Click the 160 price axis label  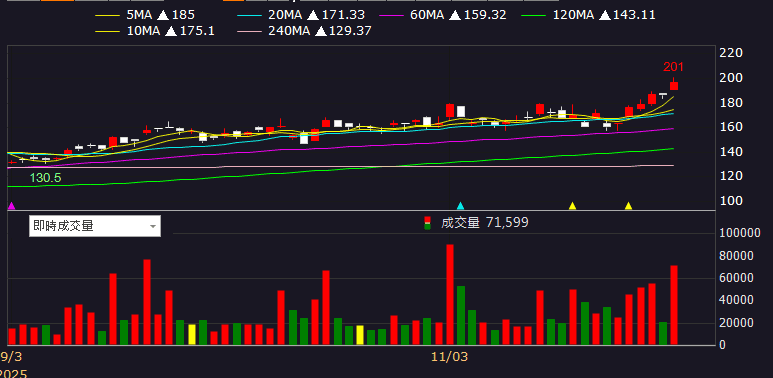click(x=732, y=127)
